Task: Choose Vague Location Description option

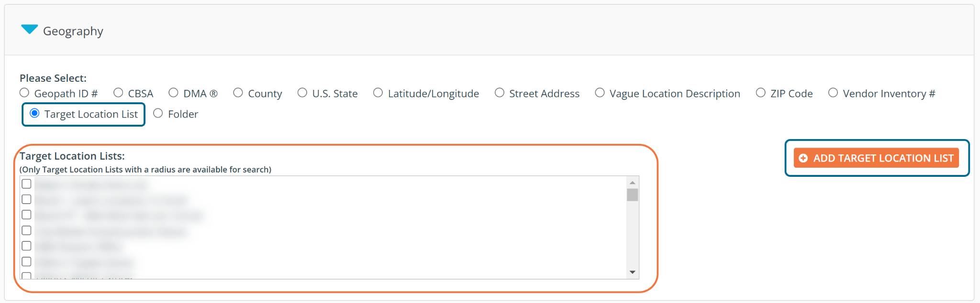Action: pyautogui.click(x=600, y=93)
